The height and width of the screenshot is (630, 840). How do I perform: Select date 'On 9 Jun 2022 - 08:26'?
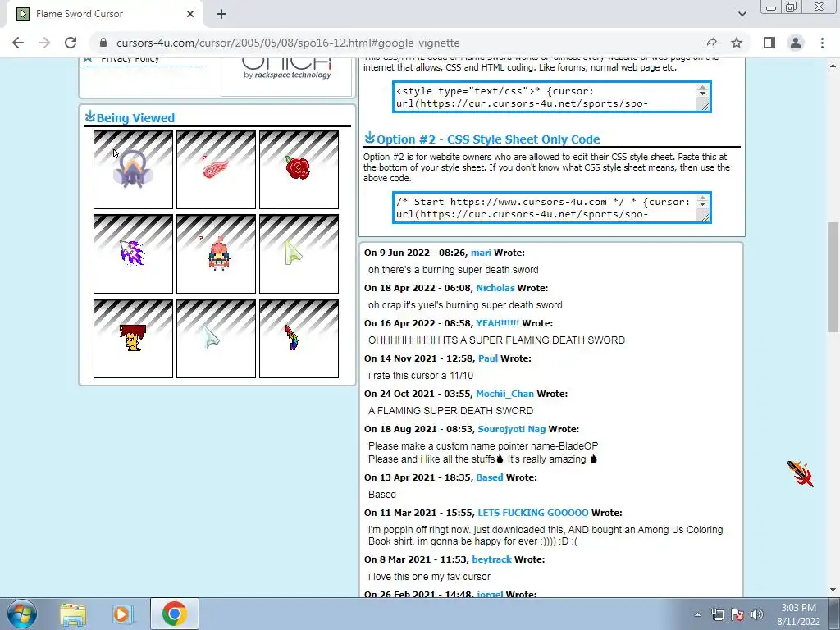[415, 253]
